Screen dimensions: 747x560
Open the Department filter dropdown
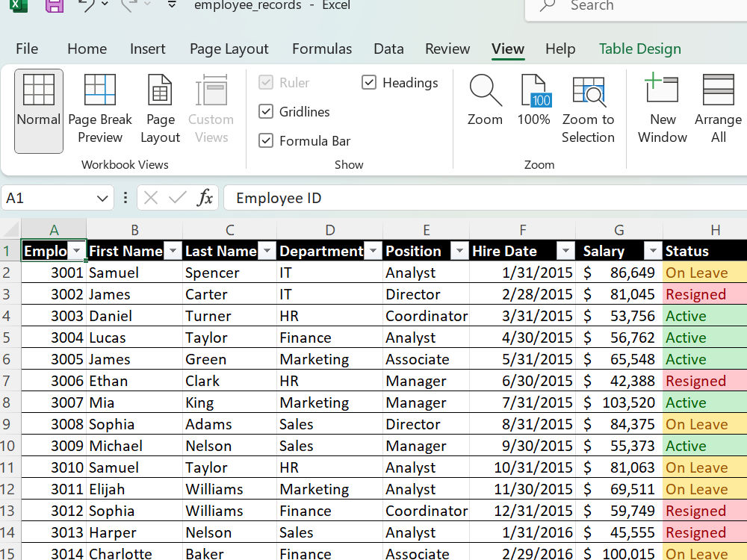(x=373, y=250)
